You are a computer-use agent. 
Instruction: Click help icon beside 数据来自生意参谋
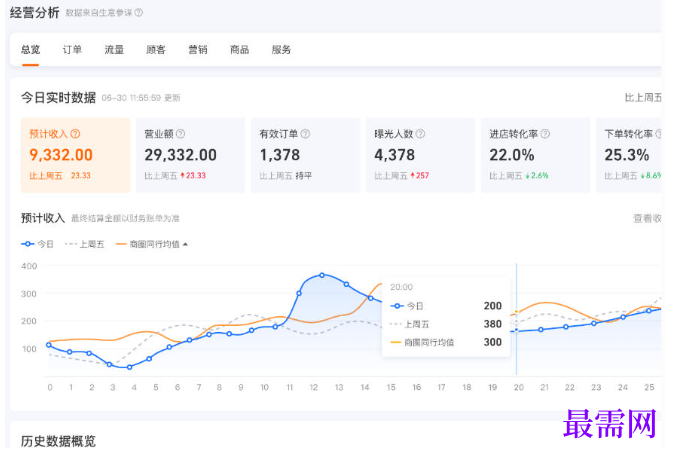pyautogui.click(x=139, y=13)
